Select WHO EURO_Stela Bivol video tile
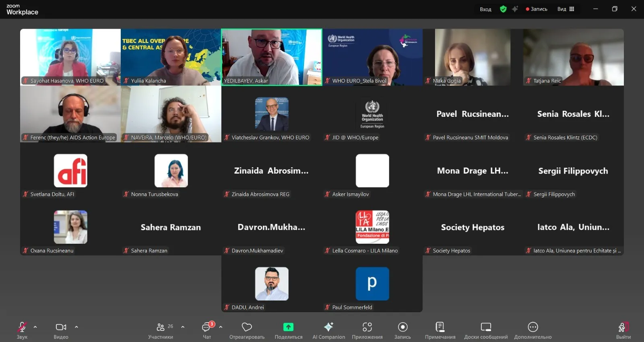Screen dimensions: 644x342 tap(372, 57)
